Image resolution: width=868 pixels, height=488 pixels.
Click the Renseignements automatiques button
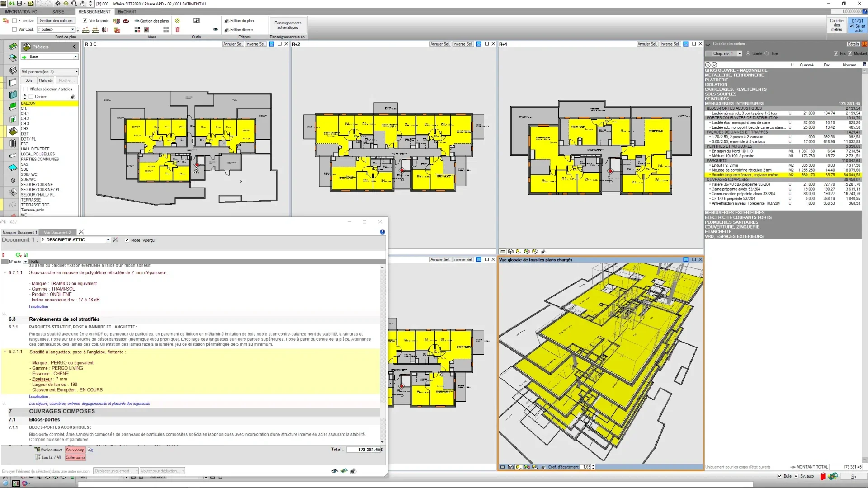tap(288, 25)
